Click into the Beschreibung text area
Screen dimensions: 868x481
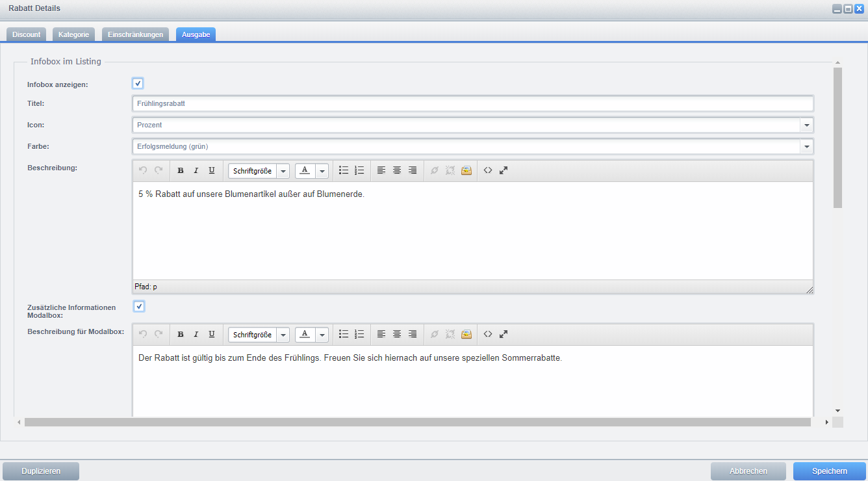(x=473, y=231)
